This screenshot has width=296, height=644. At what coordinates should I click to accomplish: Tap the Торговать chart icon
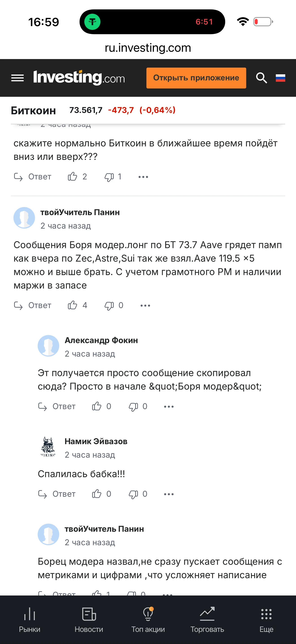pos(207,620)
